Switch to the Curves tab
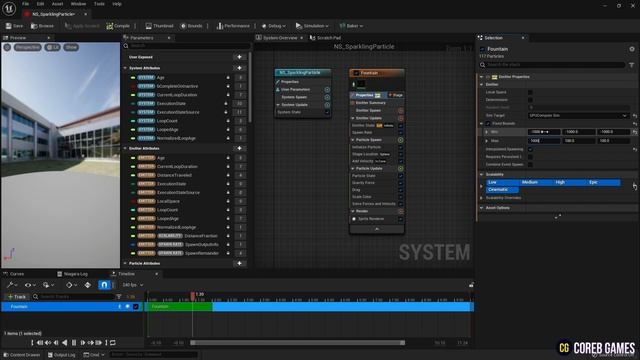This screenshot has height=360, width=640. tap(13, 274)
